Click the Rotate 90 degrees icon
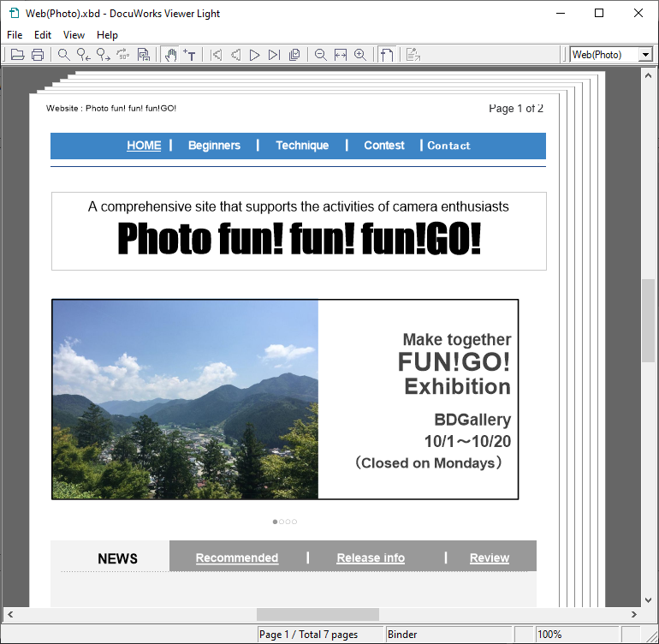Viewport: 659px width, 644px height. point(123,55)
